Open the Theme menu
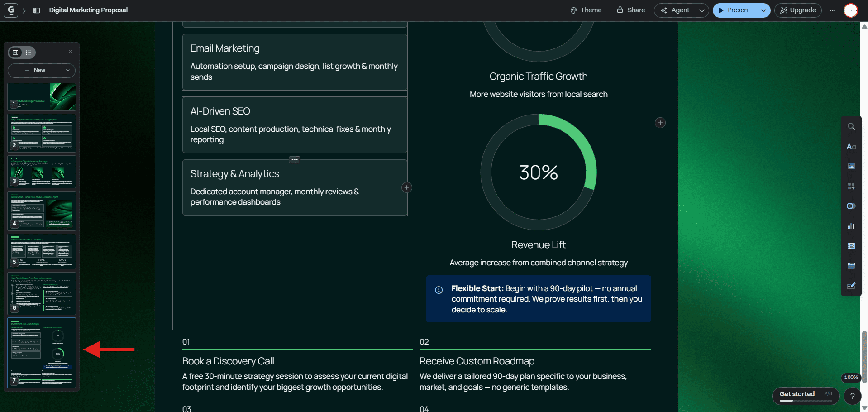The height and width of the screenshot is (412, 868). pos(586,10)
